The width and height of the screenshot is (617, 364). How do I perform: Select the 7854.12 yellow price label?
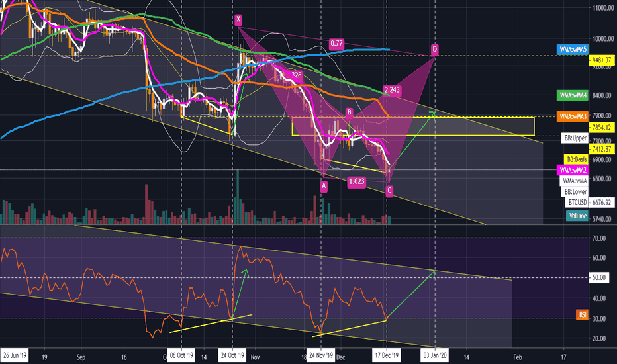(x=602, y=128)
